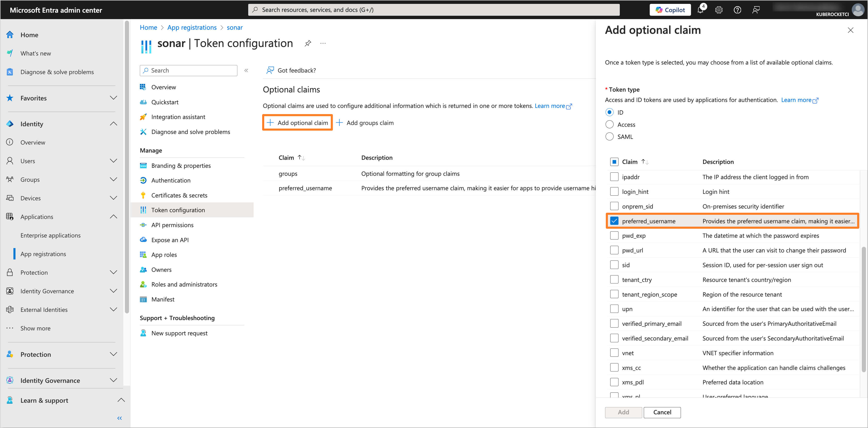Open App roles
Viewport: 868px width, 428px height.
(x=164, y=255)
